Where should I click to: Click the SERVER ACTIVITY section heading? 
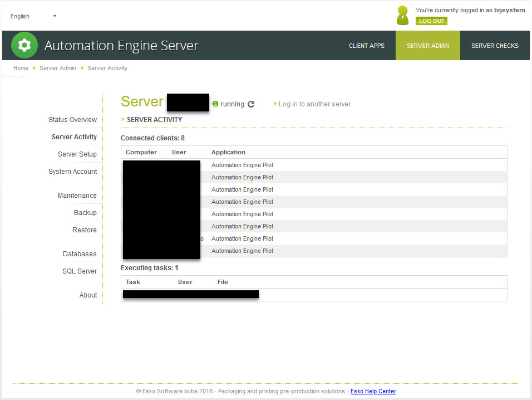154,120
